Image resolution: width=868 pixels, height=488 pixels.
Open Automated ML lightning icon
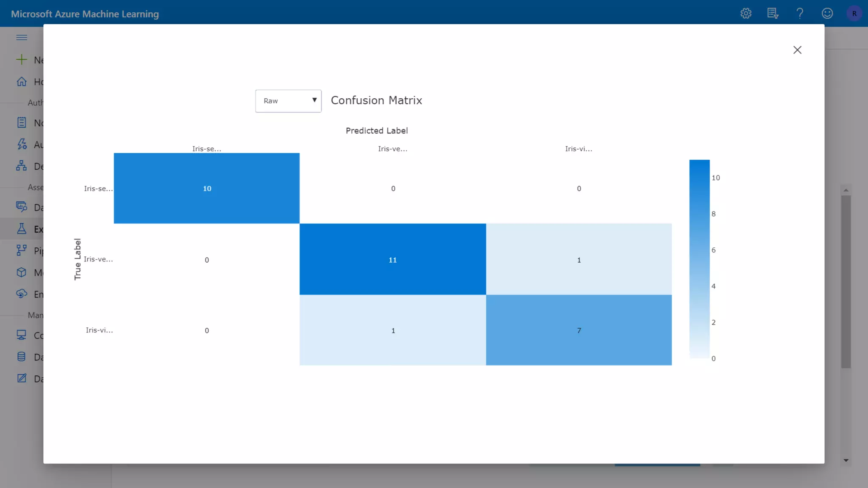22,144
